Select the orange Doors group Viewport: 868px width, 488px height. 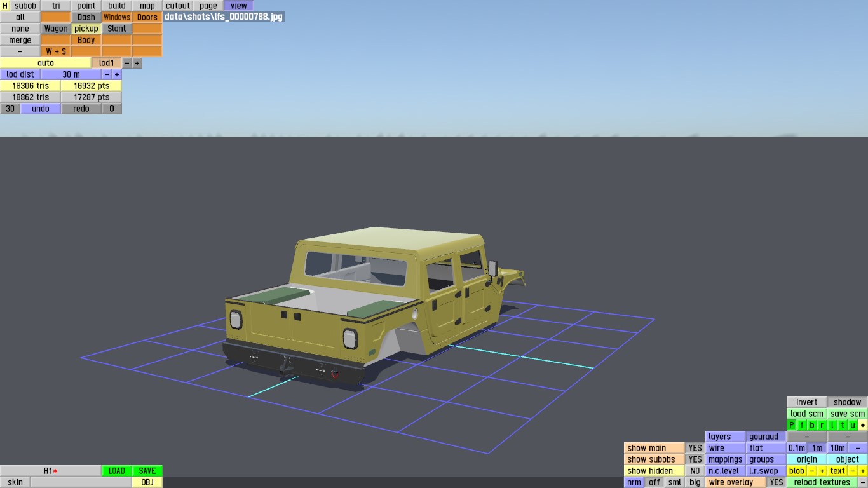(147, 17)
